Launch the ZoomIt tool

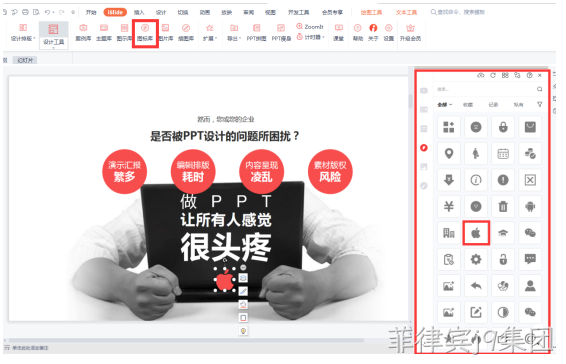(310, 27)
